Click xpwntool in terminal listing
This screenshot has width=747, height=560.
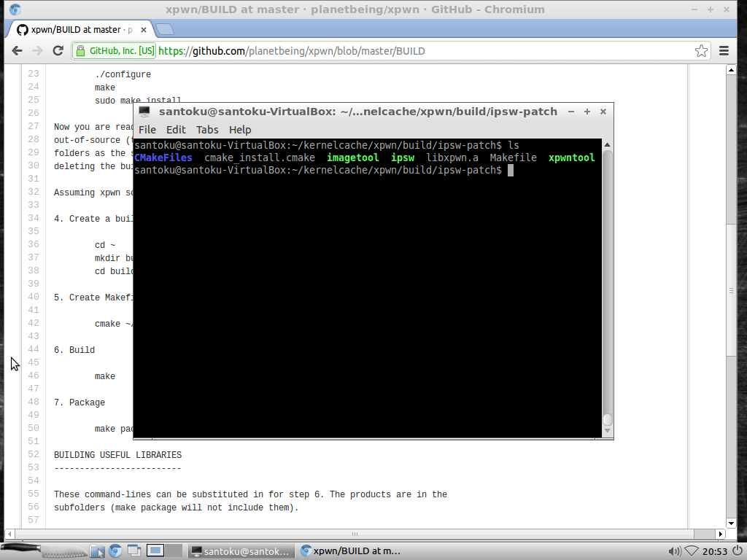coord(571,157)
